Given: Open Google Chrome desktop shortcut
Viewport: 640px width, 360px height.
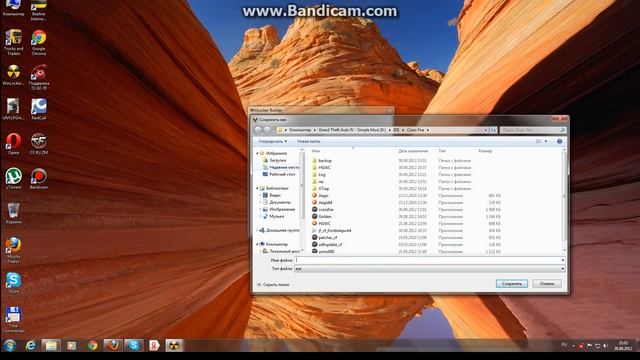Looking at the screenshot, I should click(38, 42).
